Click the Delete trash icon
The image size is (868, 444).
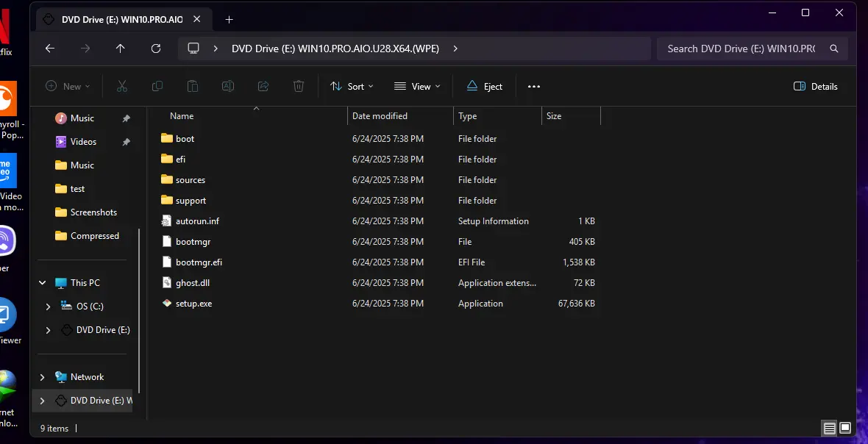point(299,86)
